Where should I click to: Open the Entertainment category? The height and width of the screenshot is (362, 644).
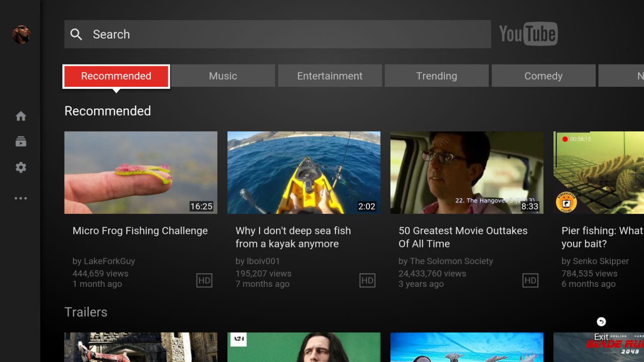[329, 76]
